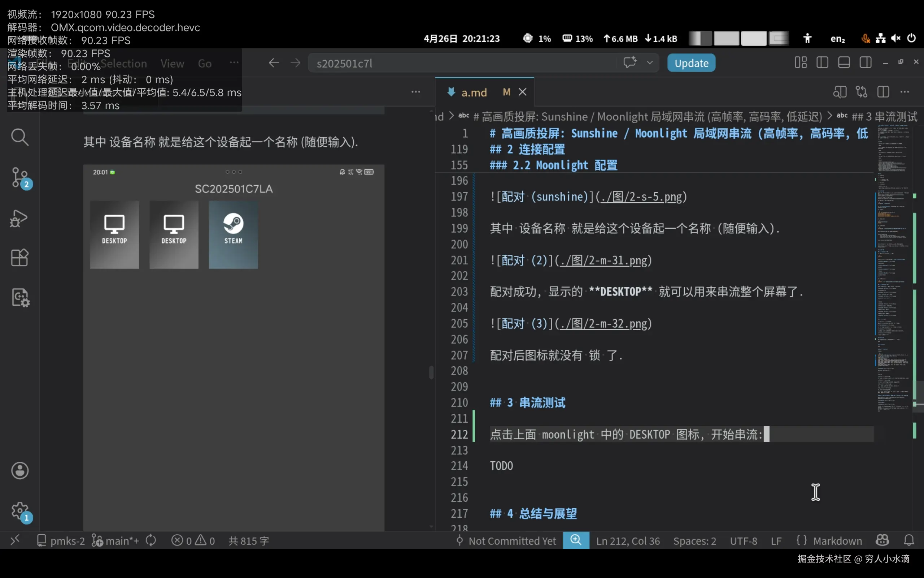924x578 pixels.
Task: Open the Run and Debug view
Action: click(x=19, y=218)
